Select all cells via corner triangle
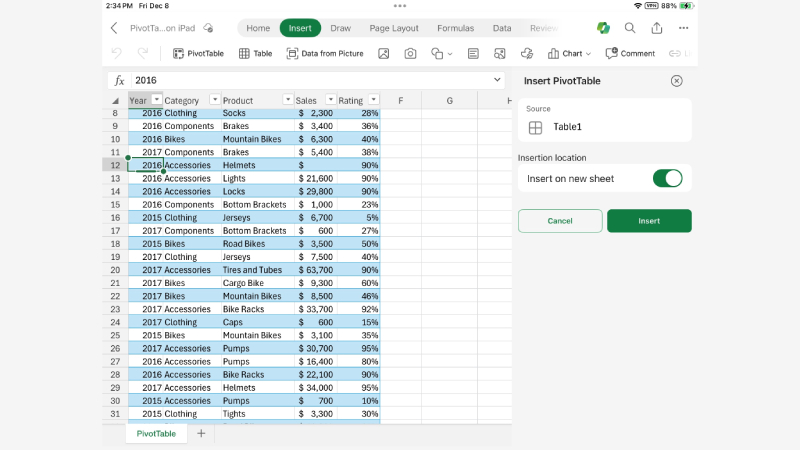 point(115,101)
